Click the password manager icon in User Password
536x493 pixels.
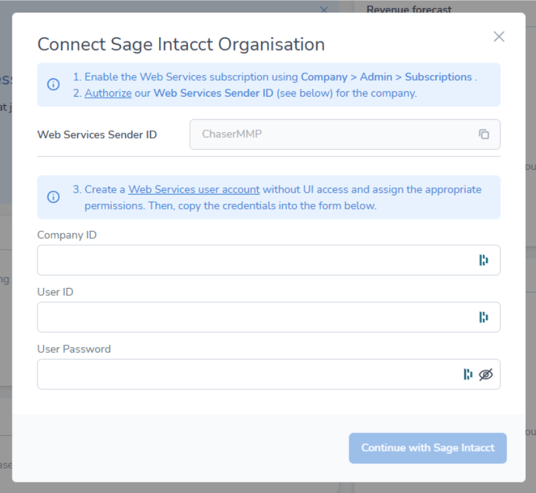tap(468, 374)
